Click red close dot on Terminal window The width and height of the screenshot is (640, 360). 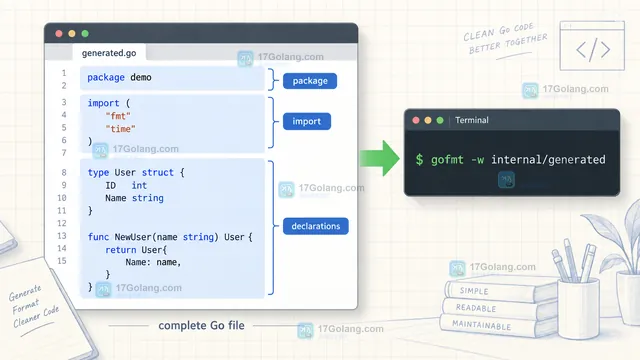[416, 120]
